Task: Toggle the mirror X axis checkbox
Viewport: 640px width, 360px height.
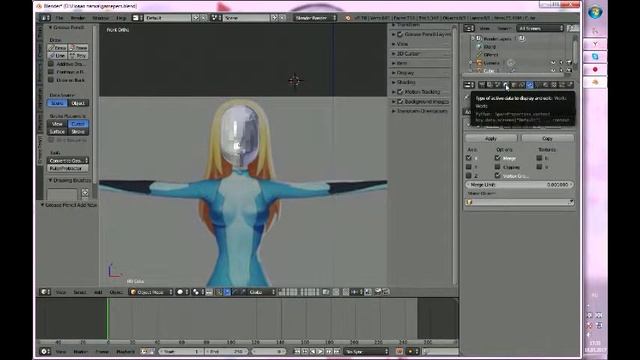Action: tap(469, 158)
